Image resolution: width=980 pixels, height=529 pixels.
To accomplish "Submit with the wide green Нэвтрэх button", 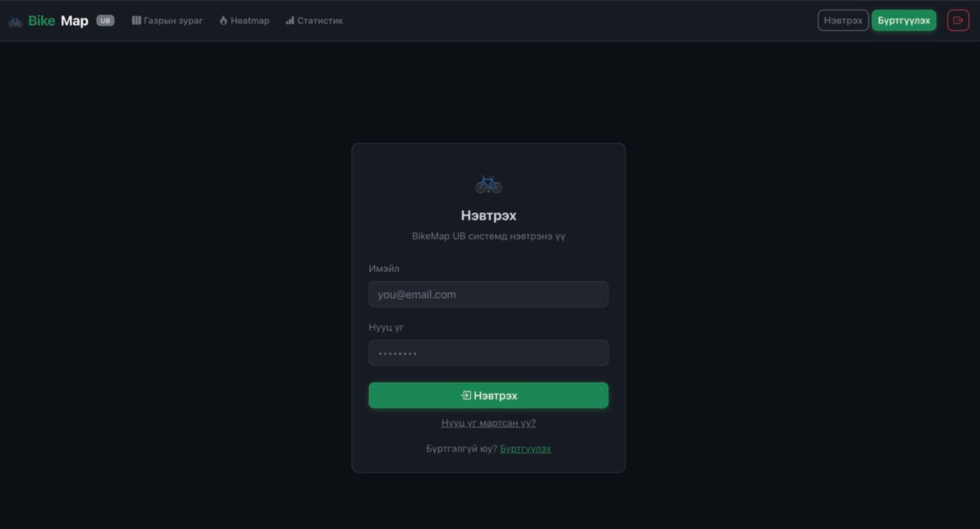I will 488,395.
